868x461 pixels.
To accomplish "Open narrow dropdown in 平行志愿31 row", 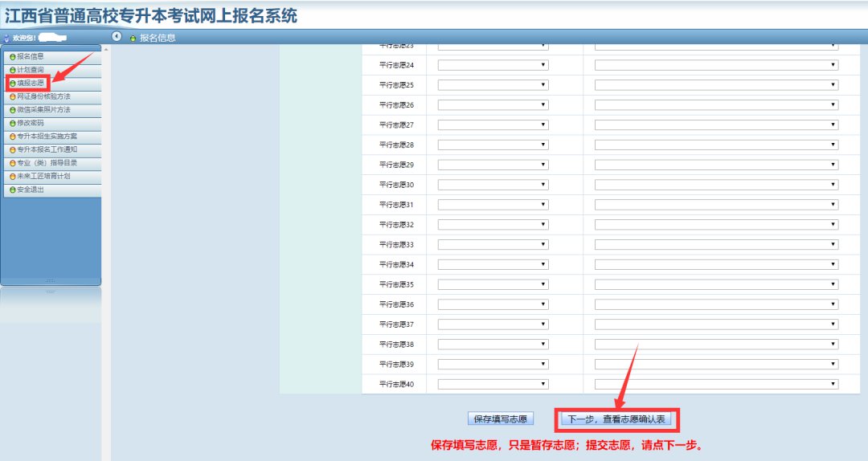I will point(493,204).
